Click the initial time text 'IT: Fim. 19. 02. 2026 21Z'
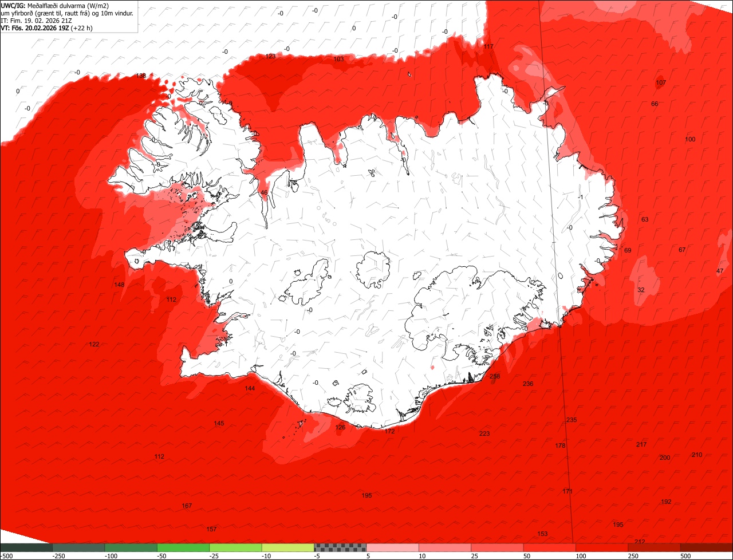Viewport: 733px width, 560px height. (x=36, y=20)
